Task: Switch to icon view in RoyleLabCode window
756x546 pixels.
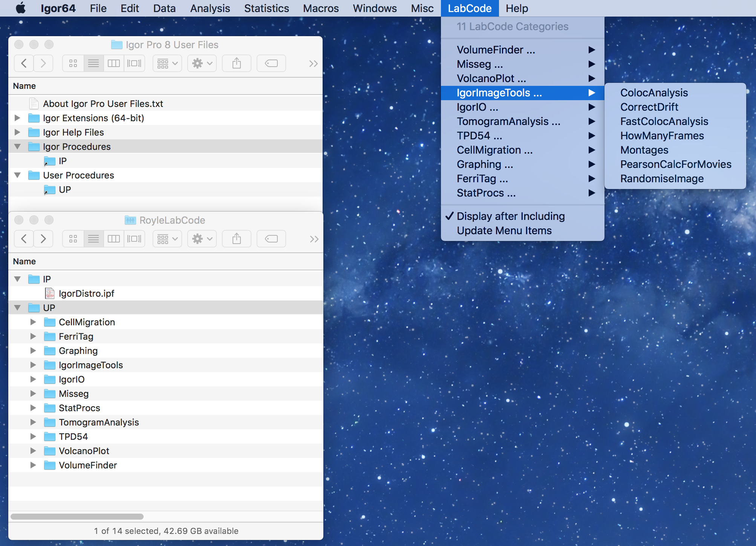Action: click(x=73, y=239)
